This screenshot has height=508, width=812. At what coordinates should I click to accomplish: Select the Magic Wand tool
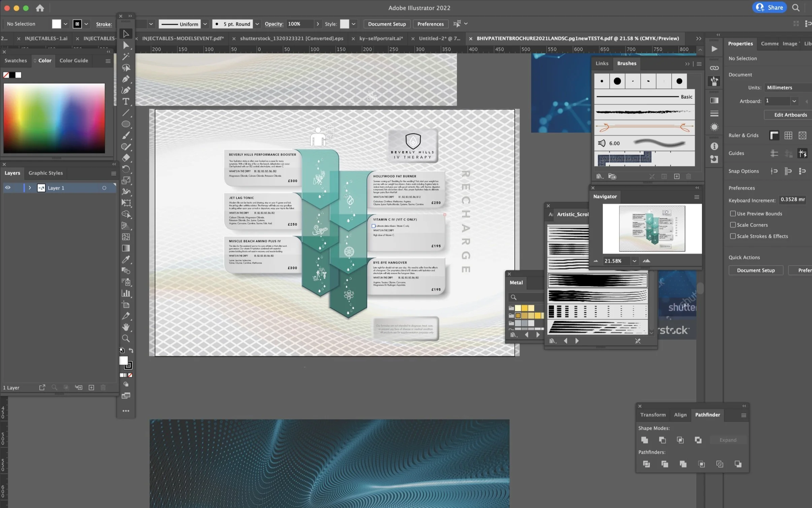(x=126, y=56)
